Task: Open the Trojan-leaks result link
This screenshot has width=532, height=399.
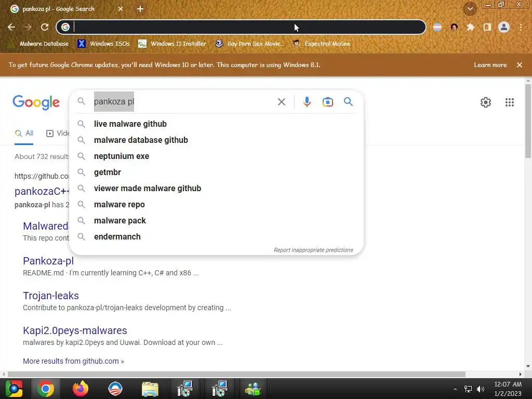Action: (51, 296)
